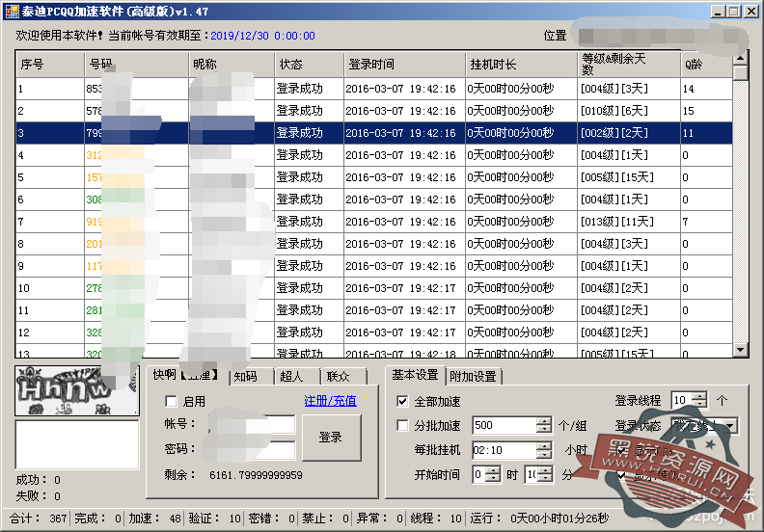
Task: Click the 02:10 每批挂机 time field
Action: [x=505, y=450]
